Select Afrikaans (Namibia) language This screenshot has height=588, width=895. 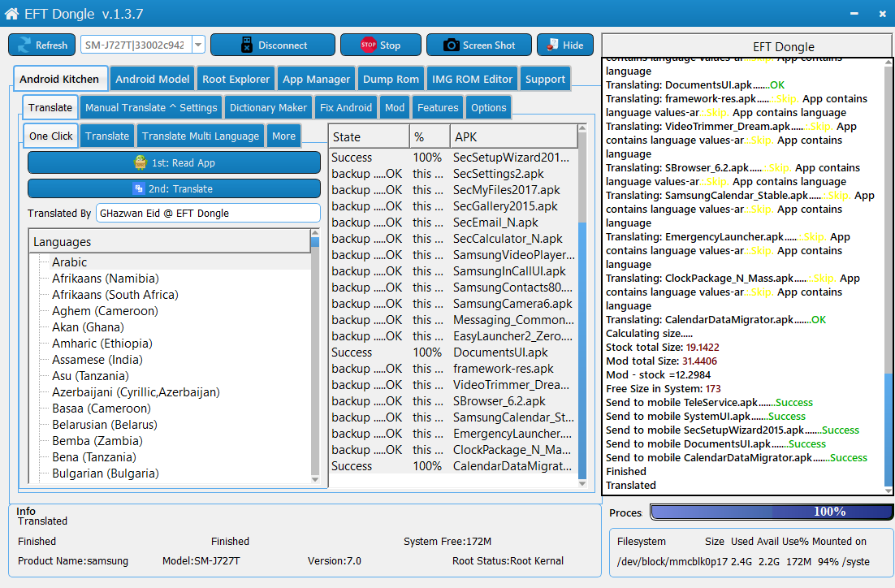tap(106, 279)
